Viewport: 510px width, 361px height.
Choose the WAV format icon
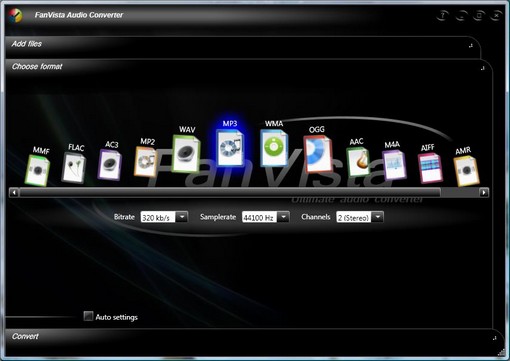[186, 154]
